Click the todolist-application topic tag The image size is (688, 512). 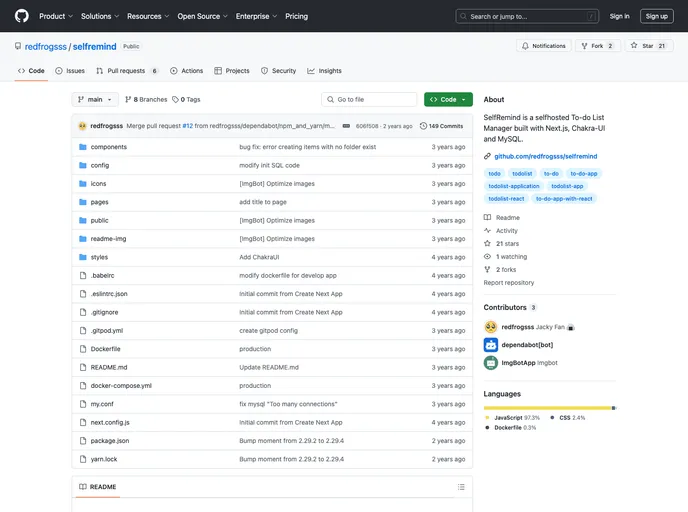[x=514, y=186]
